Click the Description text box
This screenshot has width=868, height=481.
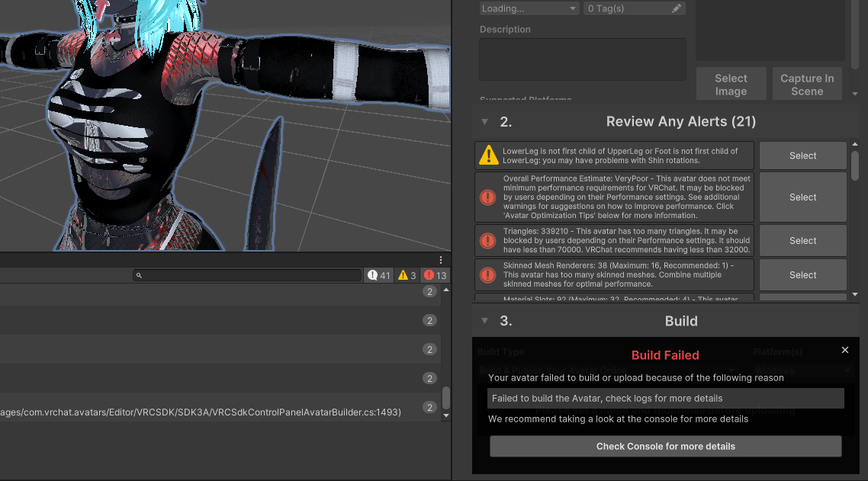pos(583,59)
